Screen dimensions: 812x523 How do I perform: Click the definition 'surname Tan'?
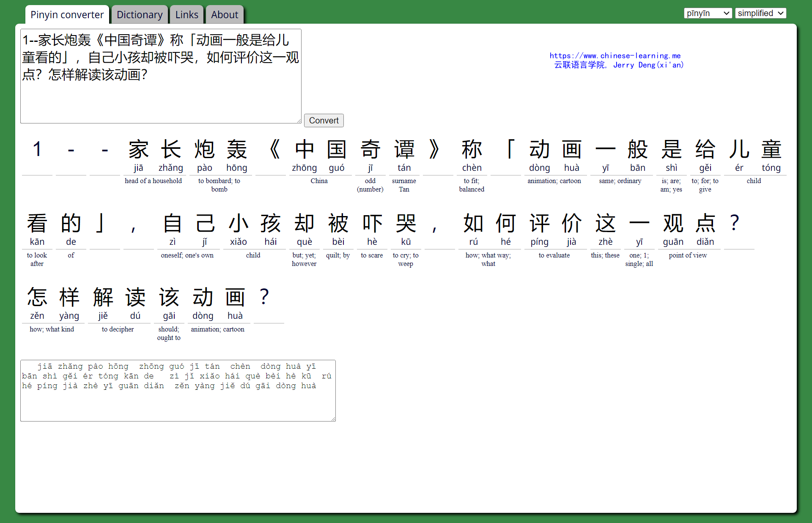point(404,185)
